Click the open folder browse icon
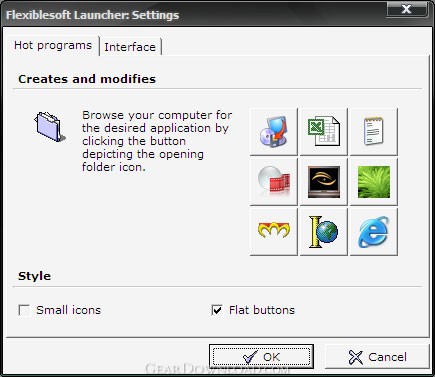The height and width of the screenshot is (377, 435). (49, 127)
